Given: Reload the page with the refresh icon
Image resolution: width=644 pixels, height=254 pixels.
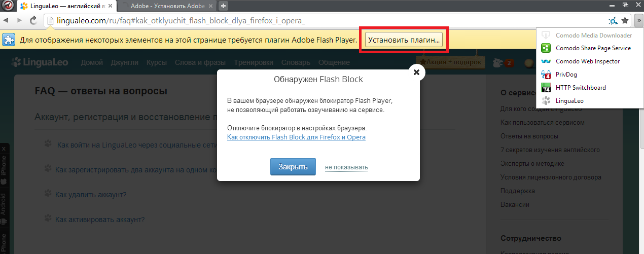Looking at the screenshot, I should tap(33, 20).
